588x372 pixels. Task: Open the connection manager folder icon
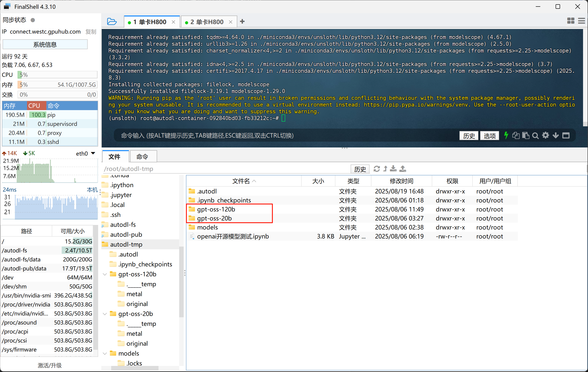[x=112, y=22]
